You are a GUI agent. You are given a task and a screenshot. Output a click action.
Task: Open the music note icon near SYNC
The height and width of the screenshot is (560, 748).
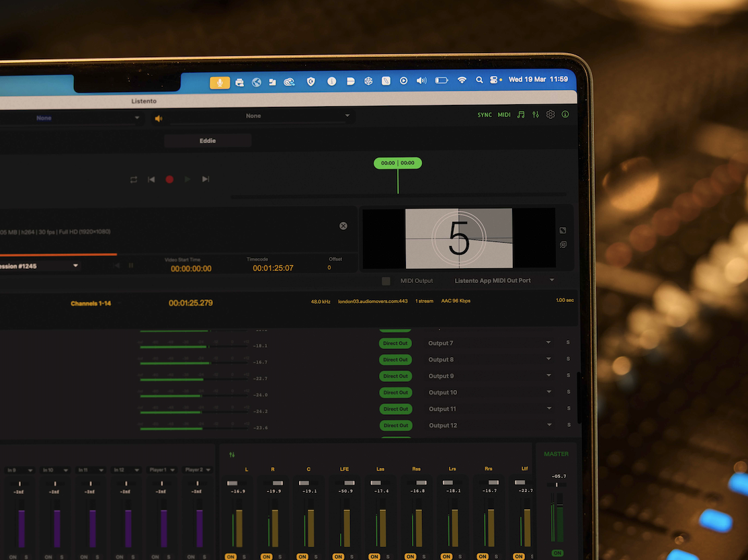[x=520, y=114]
